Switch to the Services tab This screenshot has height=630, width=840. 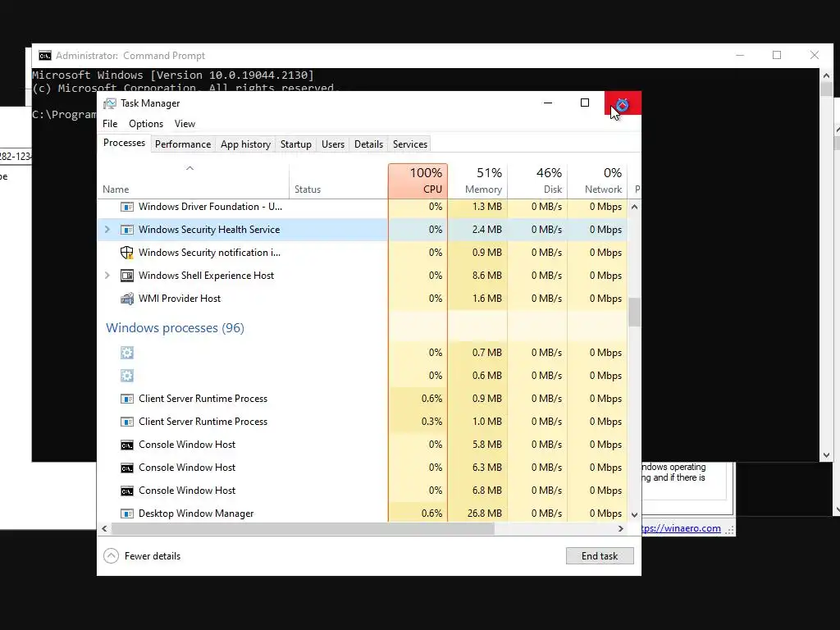coord(410,144)
